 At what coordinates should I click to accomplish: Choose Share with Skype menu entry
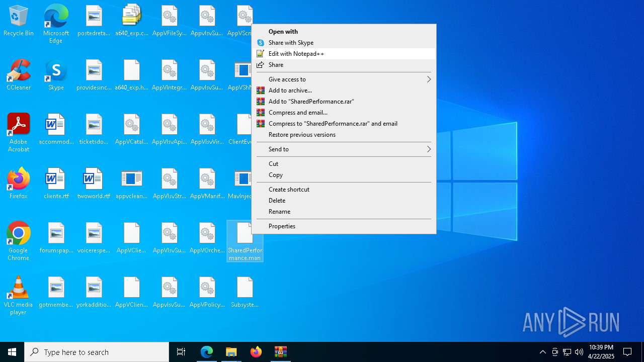point(344,43)
